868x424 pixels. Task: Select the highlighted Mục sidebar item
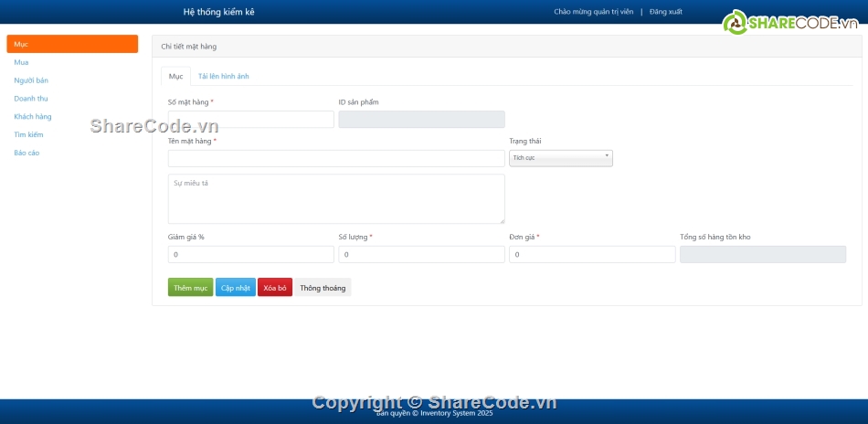coord(72,44)
